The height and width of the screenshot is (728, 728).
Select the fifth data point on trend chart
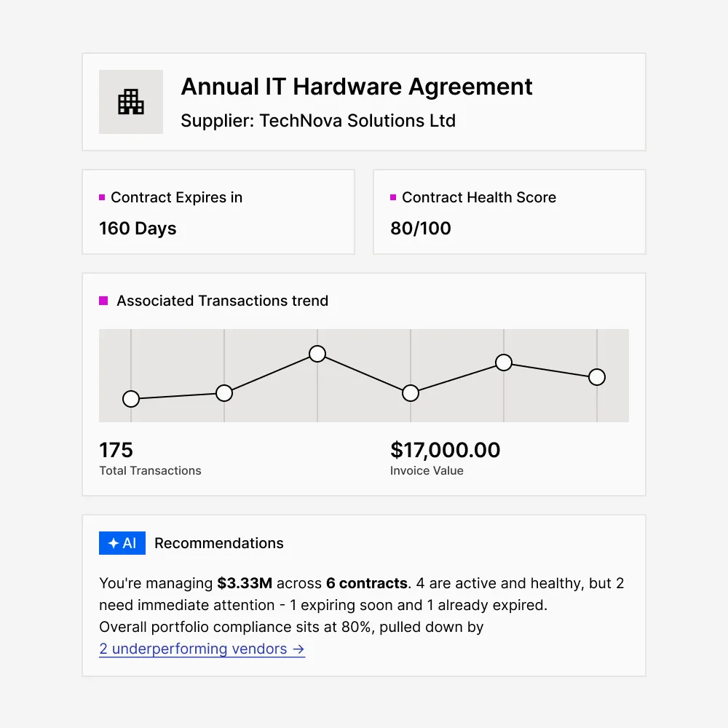coord(504,363)
